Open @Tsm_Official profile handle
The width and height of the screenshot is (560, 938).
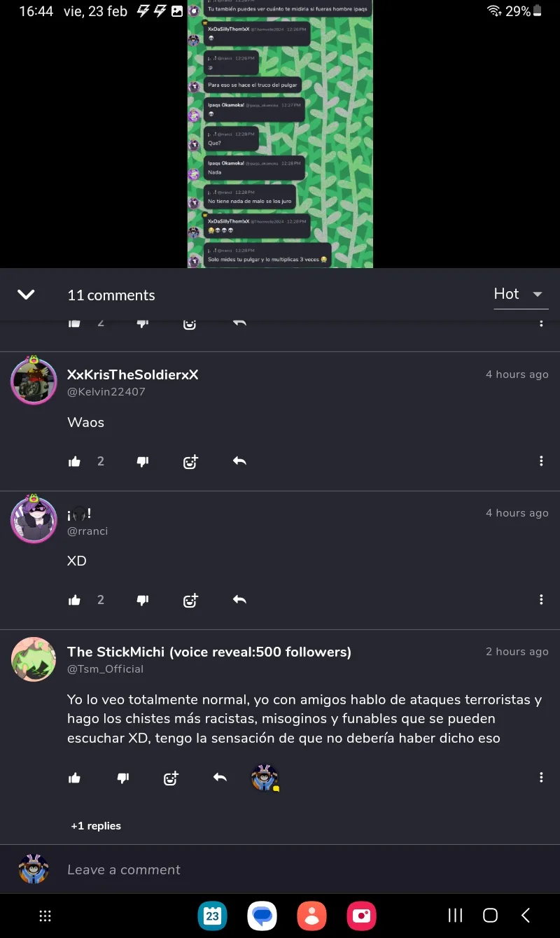pos(106,669)
